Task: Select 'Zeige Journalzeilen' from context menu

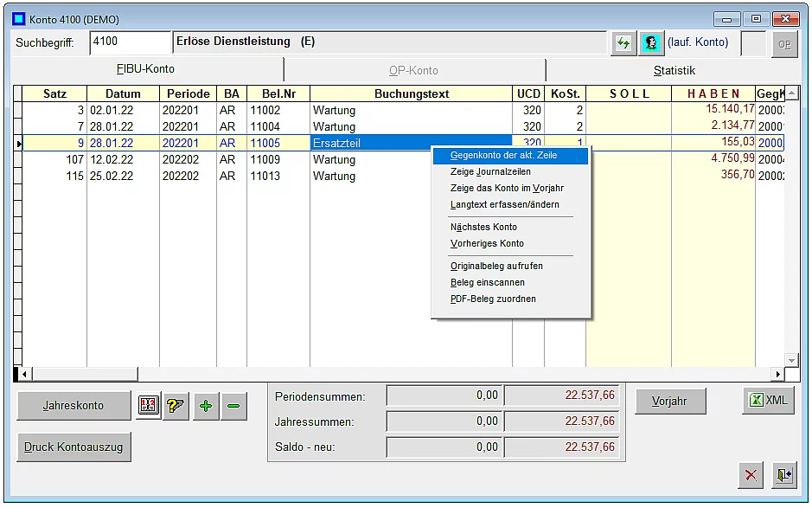Action: point(490,172)
